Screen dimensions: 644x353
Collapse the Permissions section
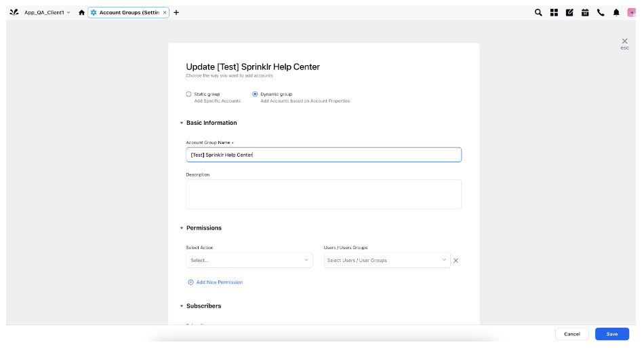point(182,228)
